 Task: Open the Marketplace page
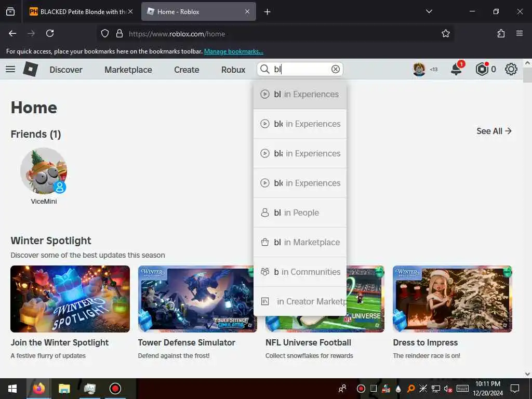click(128, 70)
